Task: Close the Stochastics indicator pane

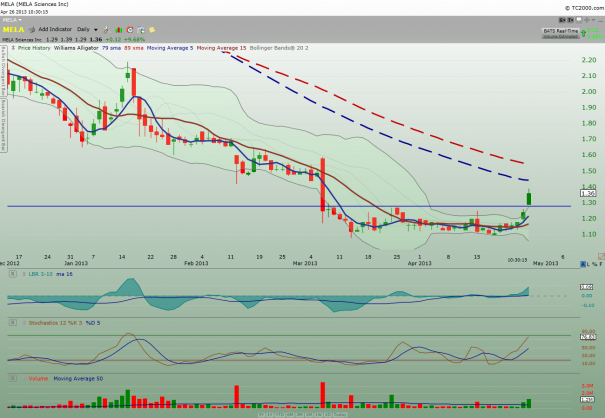Action: click(13, 323)
